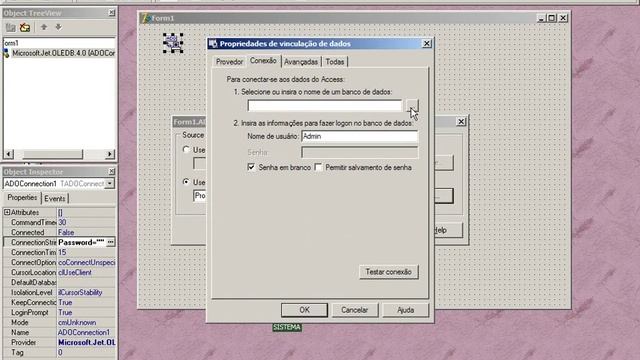Select the Form1 node in the Object TreeView
This screenshot has height=360, width=640.
click(11, 43)
